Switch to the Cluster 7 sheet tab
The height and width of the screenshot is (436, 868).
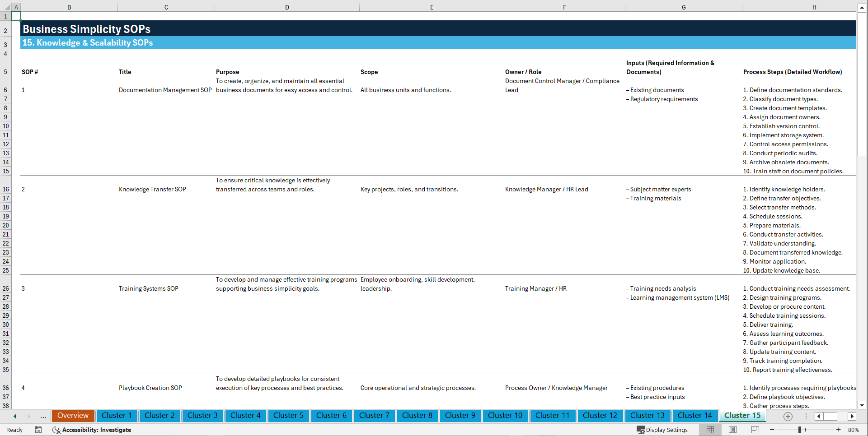coord(374,416)
